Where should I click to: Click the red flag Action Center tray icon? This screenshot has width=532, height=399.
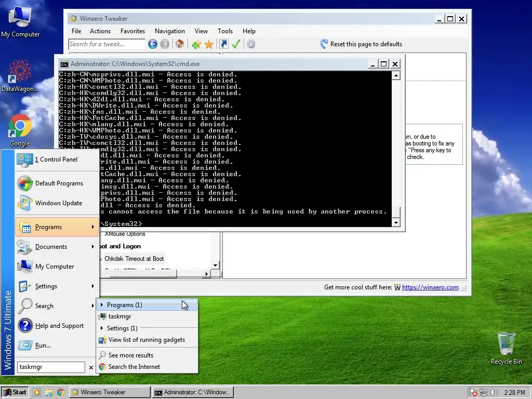pyautogui.click(x=473, y=393)
